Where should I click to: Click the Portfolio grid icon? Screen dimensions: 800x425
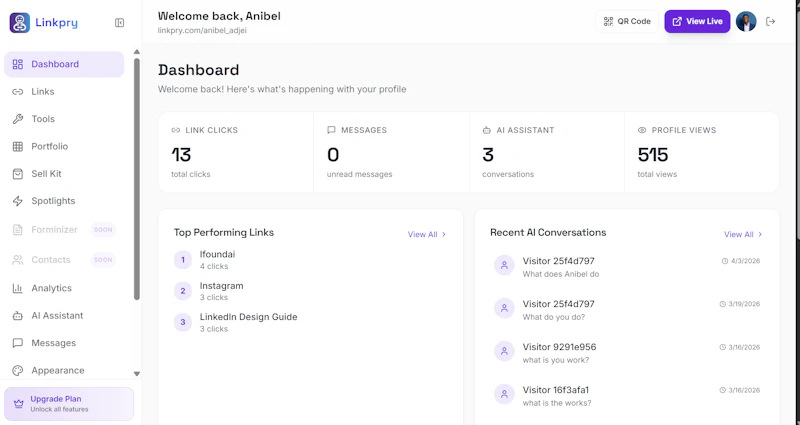tap(18, 146)
